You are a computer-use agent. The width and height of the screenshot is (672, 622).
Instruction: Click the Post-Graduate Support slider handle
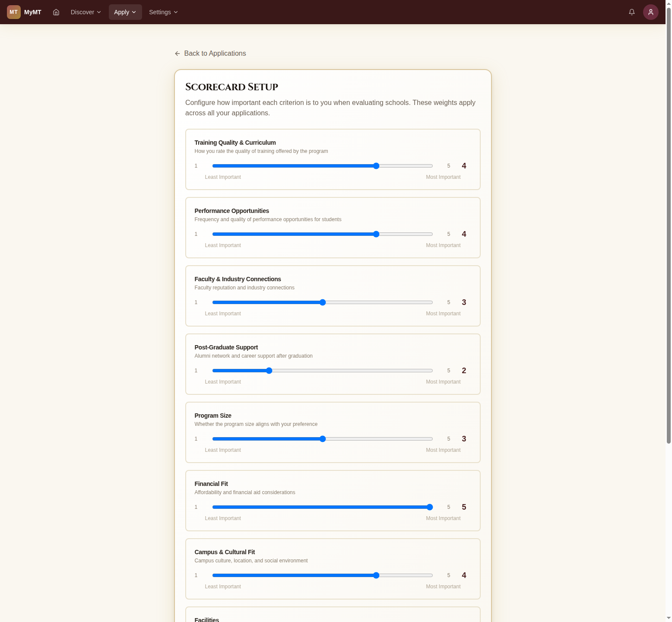click(x=269, y=371)
